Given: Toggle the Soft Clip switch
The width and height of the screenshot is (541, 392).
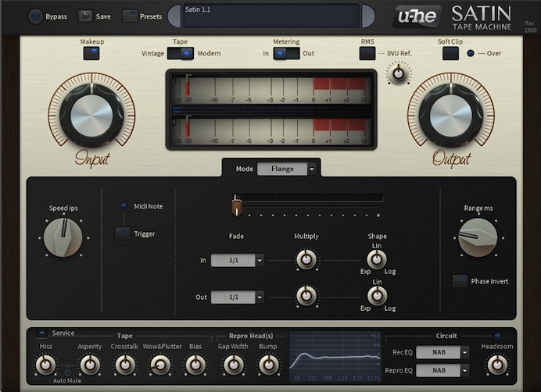Looking at the screenshot, I should pyautogui.click(x=450, y=53).
